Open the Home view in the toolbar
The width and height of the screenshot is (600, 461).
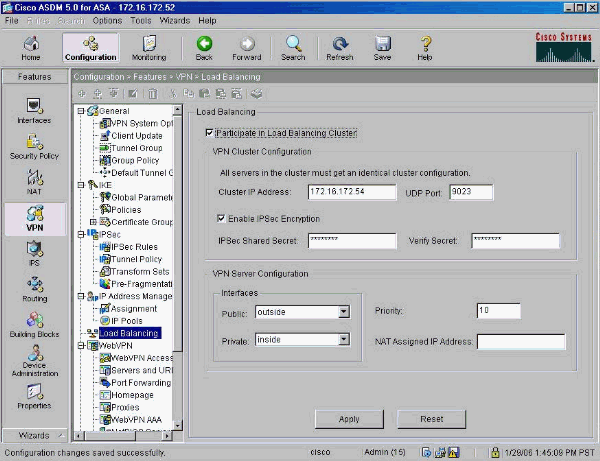[x=31, y=48]
